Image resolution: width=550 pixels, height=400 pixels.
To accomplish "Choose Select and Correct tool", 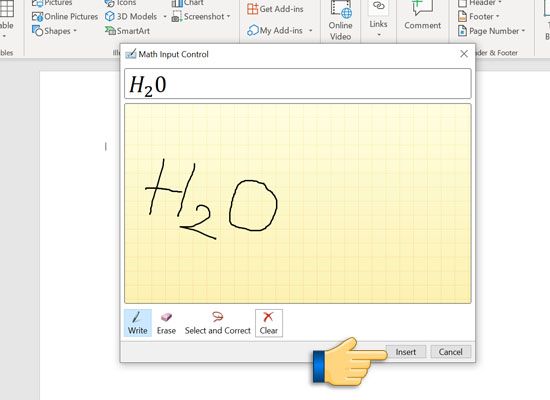I will pos(217,323).
